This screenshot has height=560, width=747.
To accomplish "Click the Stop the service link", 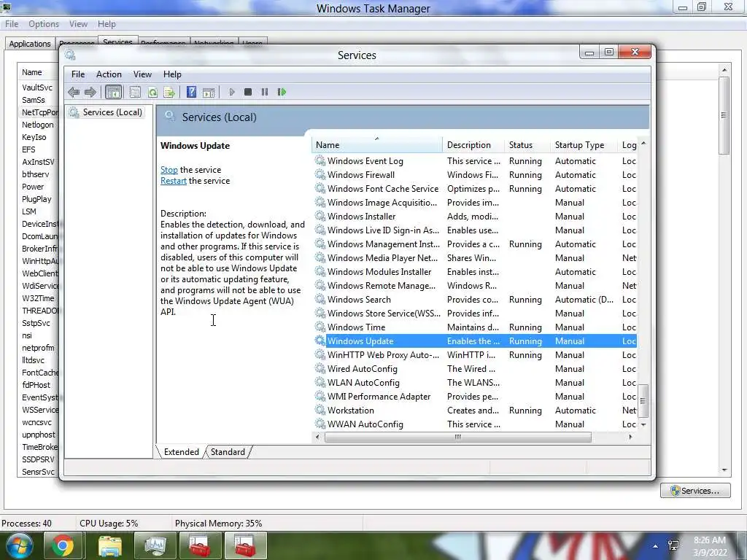I will 169,170.
